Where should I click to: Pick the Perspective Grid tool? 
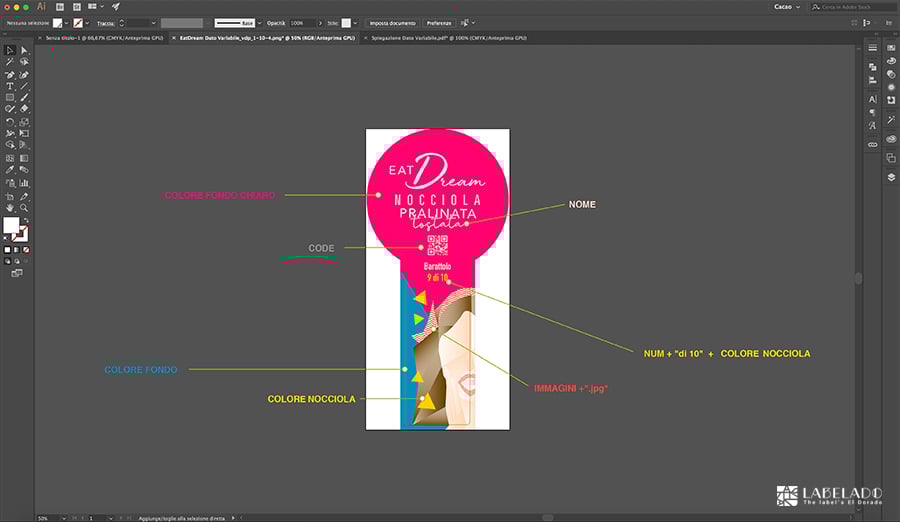(x=24, y=145)
